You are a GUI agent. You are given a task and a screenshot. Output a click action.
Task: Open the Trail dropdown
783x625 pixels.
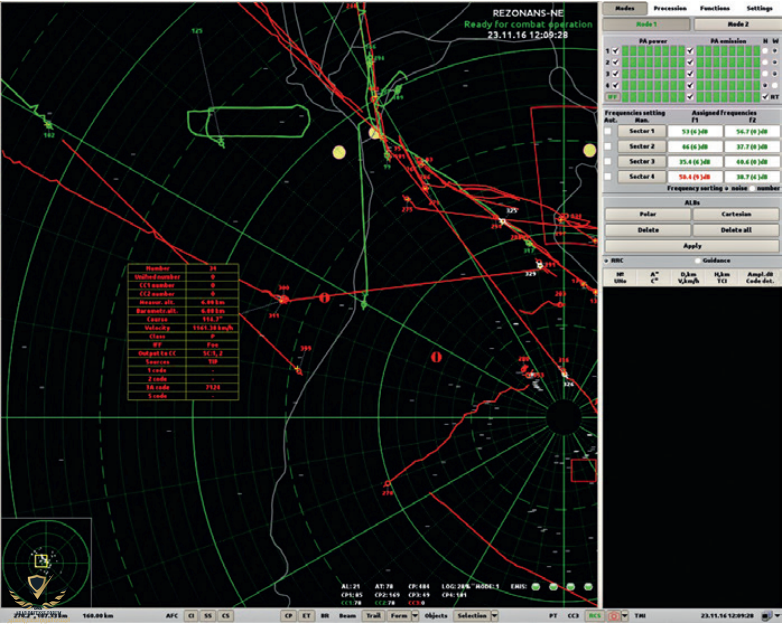374,616
